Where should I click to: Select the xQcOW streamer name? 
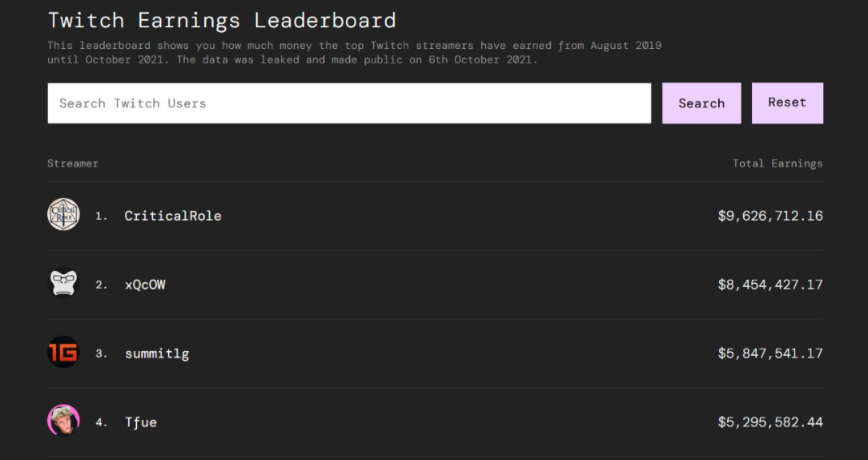[x=145, y=284]
